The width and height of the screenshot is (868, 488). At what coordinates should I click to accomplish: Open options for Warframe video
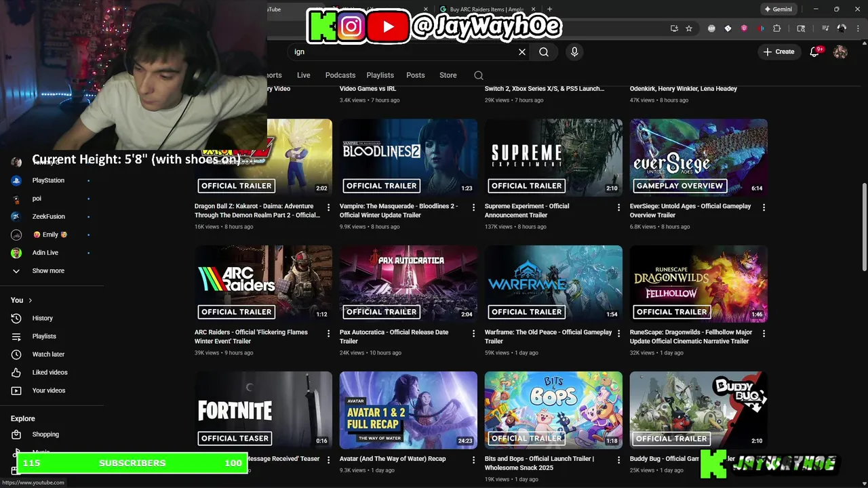618,333
